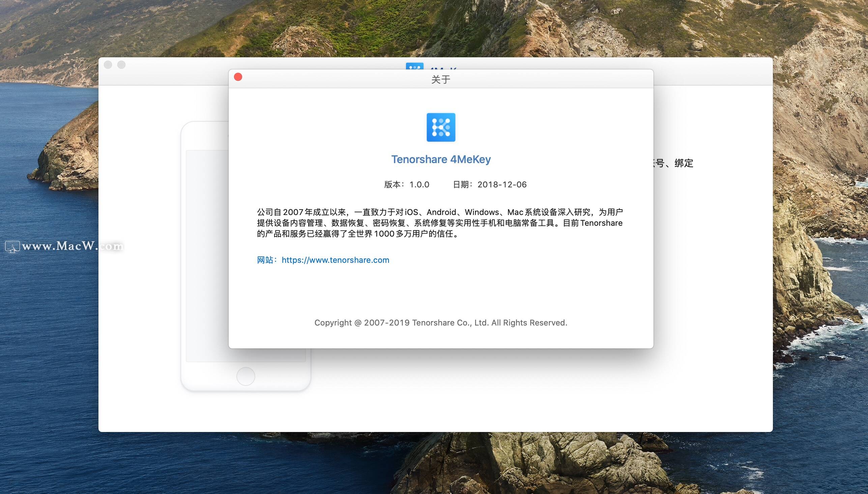Screen dimensions: 868x494
Task: Click the 4MeKey app icon in About dialog
Action: click(x=441, y=127)
